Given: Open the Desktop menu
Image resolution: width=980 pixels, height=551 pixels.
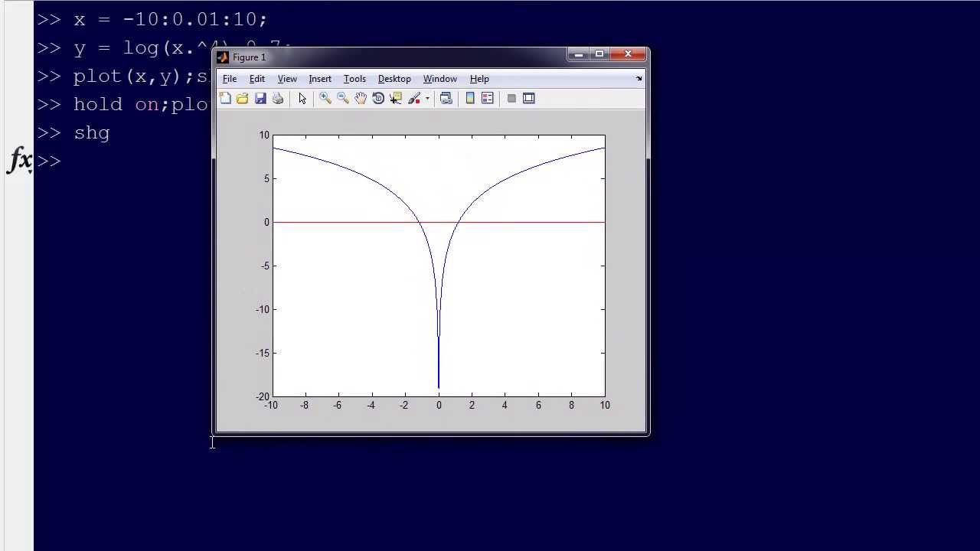Looking at the screenshot, I should coord(394,79).
